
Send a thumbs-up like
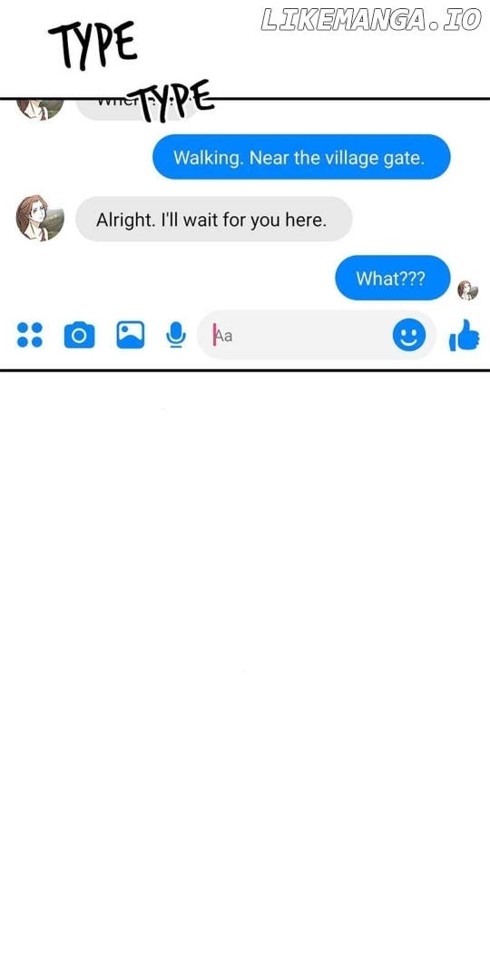(x=464, y=335)
